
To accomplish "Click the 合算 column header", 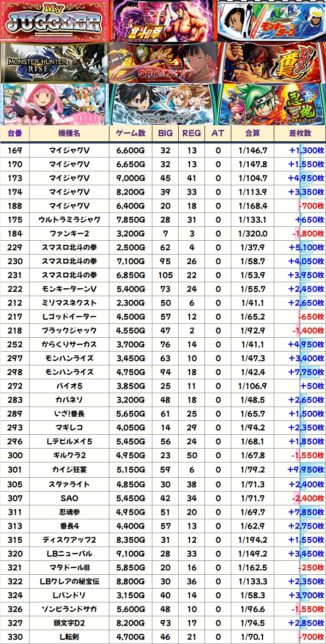I will (253, 134).
